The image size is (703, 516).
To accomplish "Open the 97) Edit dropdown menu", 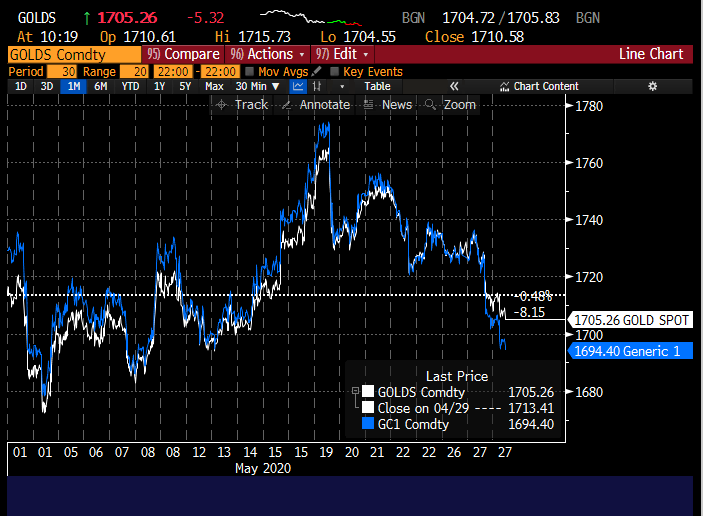I will [x=342, y=54].
